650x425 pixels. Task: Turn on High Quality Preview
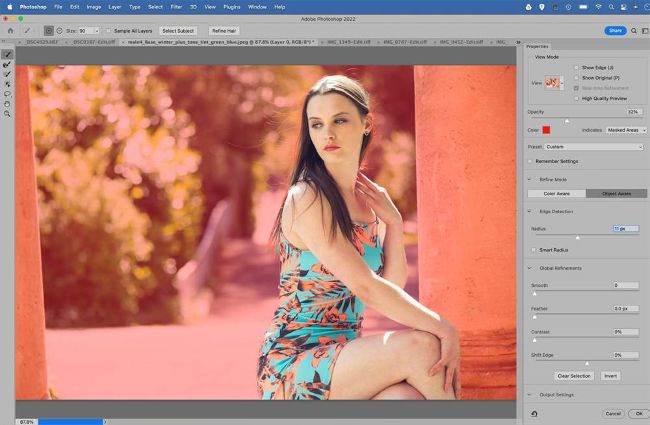click(575, 98)
